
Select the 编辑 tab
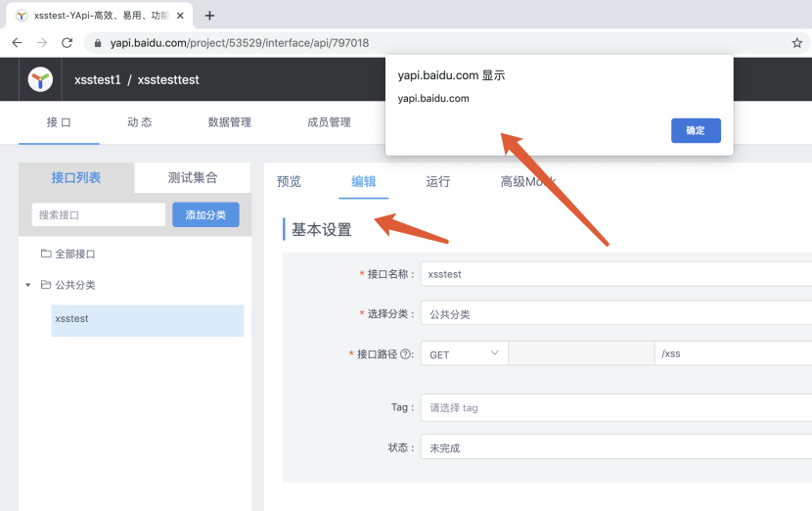(364, 181)
